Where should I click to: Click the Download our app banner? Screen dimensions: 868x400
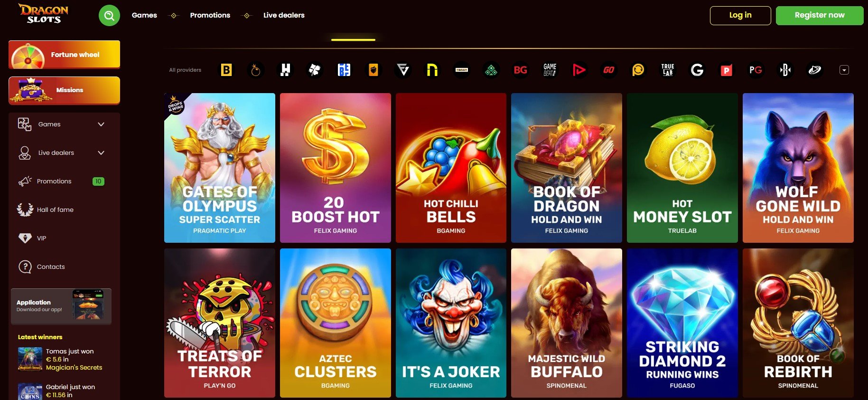pos(61,306)
